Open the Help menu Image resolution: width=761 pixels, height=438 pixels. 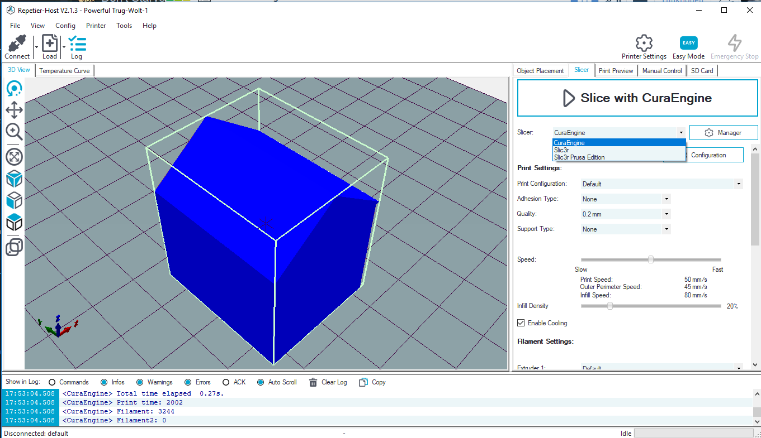click(149, 26)
